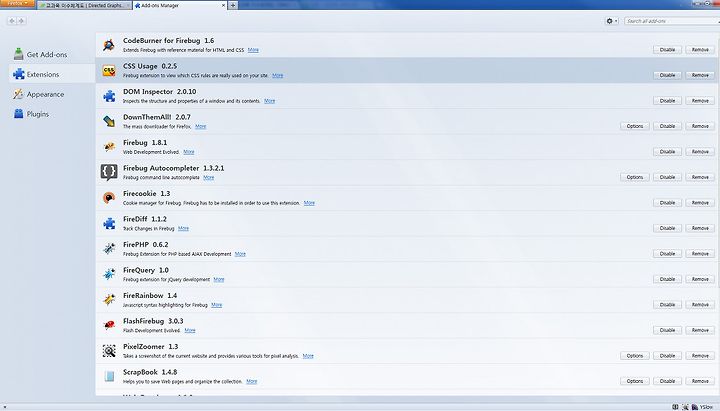The height and width of the screenshot is (411, 720).
Task: Switch to the Directed Graphs browser tab
Action: click(84, 6)
